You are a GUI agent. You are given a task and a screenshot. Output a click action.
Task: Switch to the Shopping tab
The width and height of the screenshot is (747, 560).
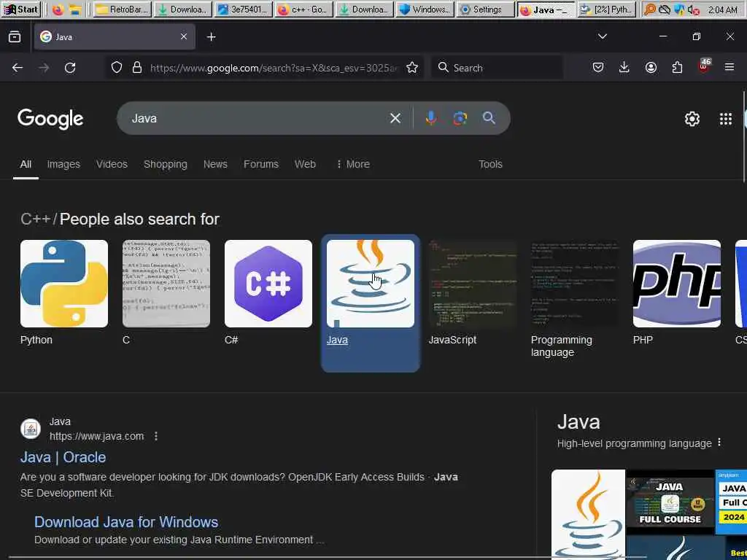click(166, 164)
